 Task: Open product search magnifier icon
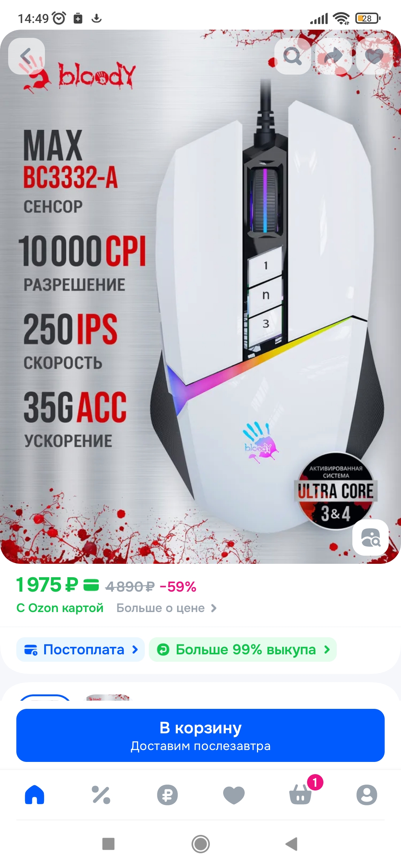tap(293, 56)
